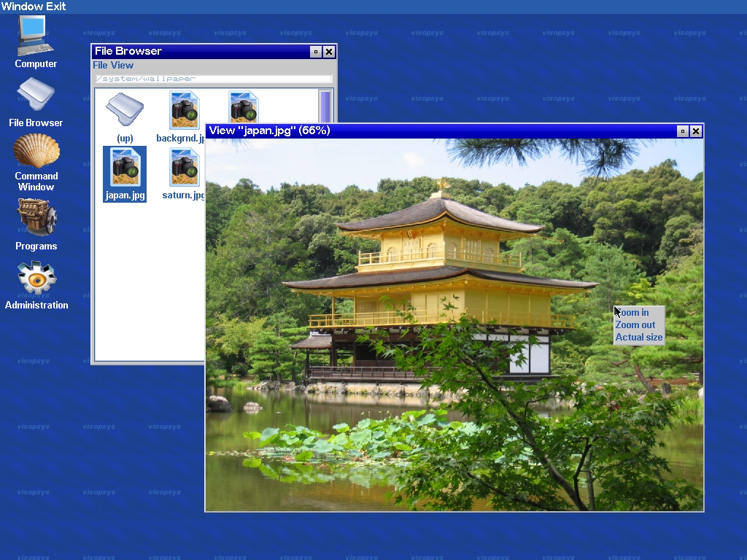Image resolution: width=747 pixels, height=560 pixels.
Task: Select the backgrnd.jpg file icon
Action: 183,117
